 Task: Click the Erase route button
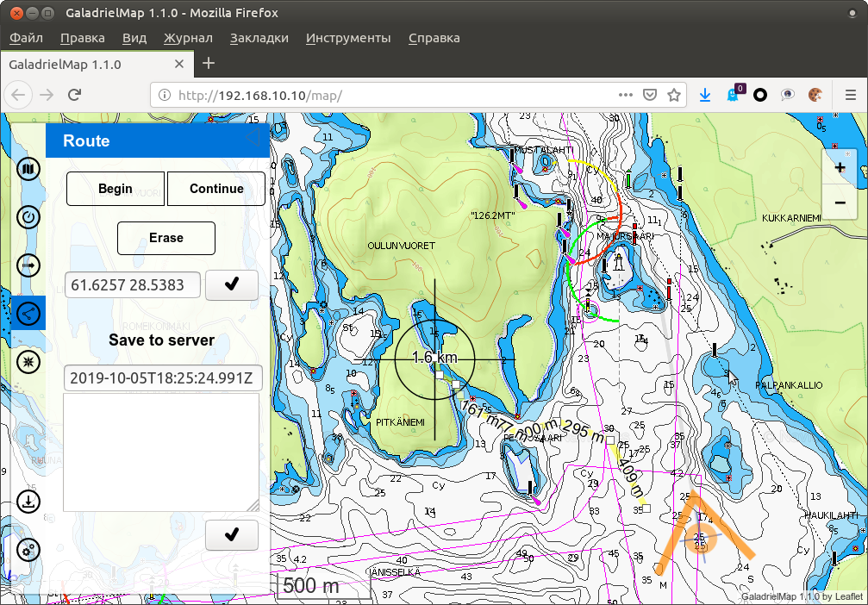[166, 238]
